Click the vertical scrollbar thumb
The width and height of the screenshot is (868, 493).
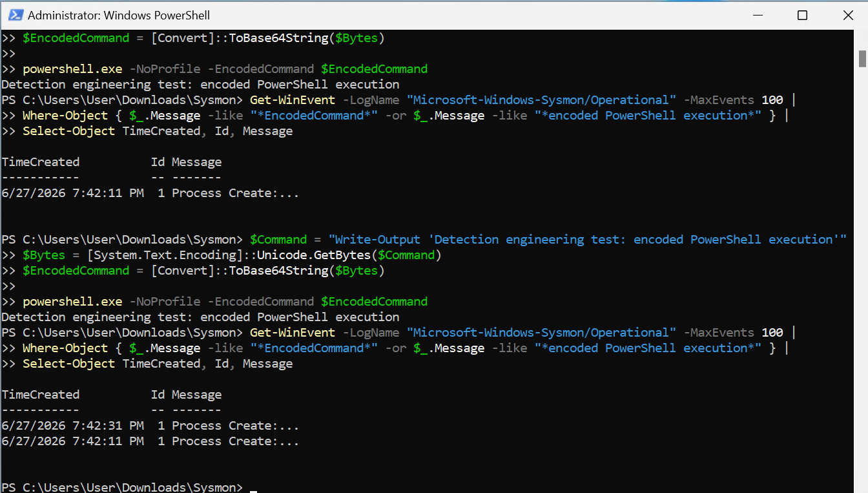click(862, 59)
